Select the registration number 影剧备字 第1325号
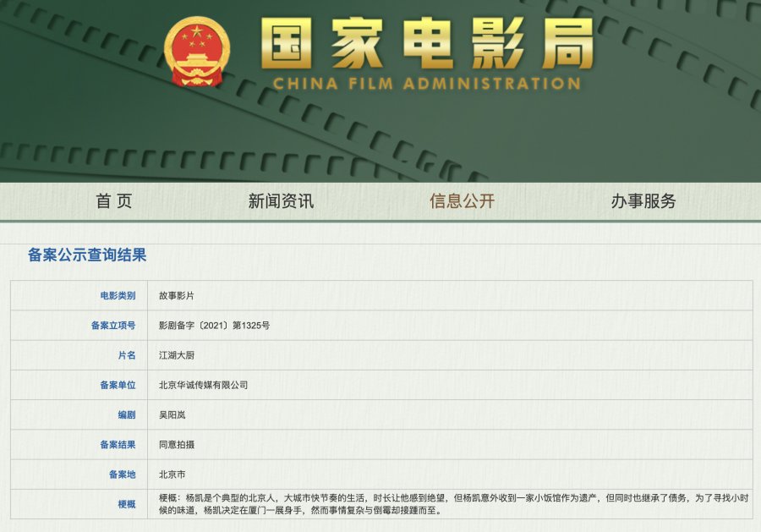This screenshot has height=532, width=761. point(214,326)
